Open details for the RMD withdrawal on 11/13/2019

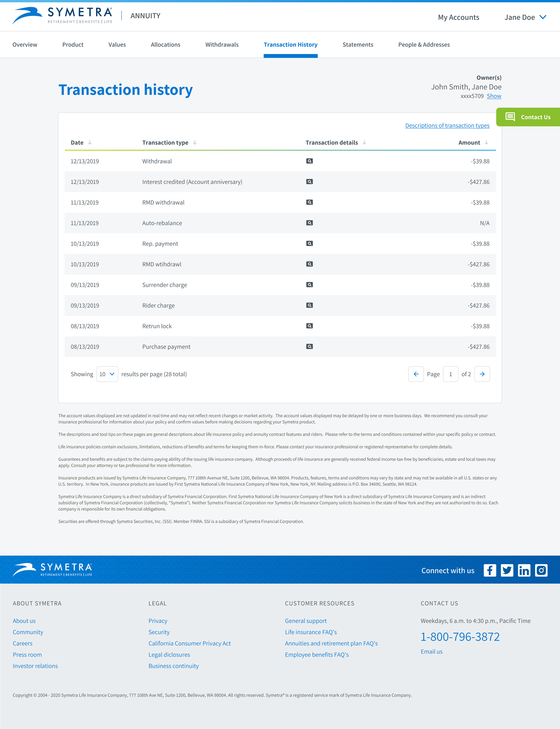point(309,202)
